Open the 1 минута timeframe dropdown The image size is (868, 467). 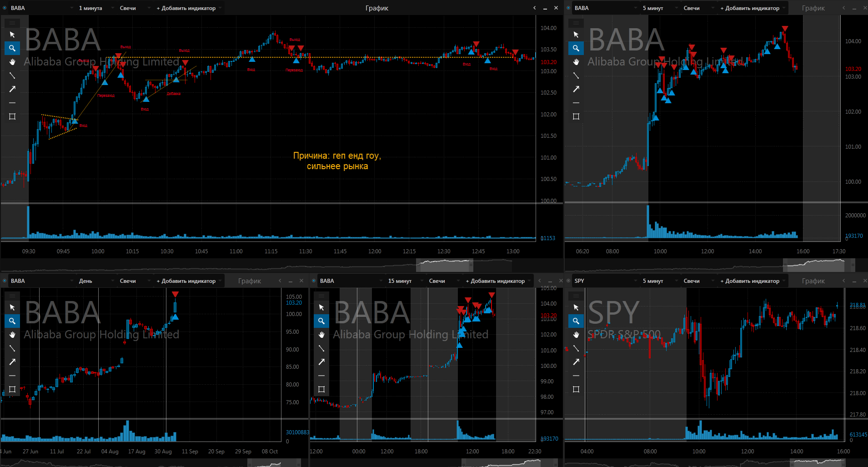coord(96,8)
